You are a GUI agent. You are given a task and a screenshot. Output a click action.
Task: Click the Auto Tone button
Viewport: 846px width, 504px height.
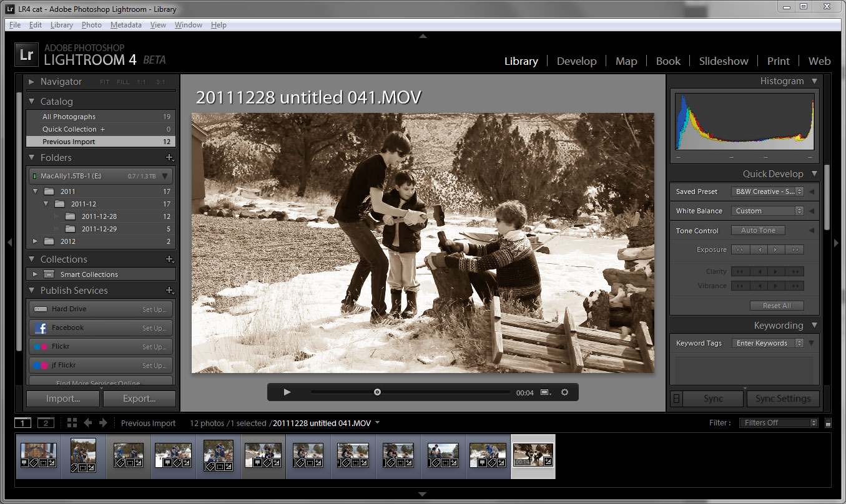[758, 230]
